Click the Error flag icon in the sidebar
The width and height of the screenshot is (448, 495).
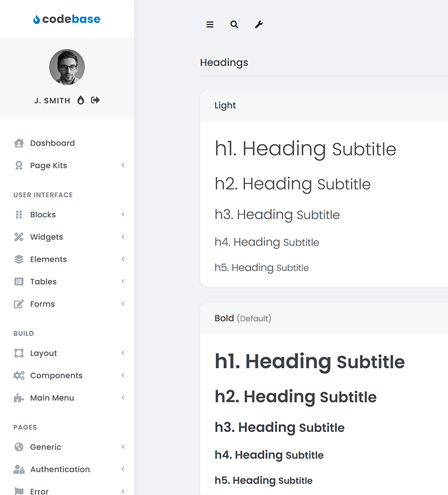[17, 490]
